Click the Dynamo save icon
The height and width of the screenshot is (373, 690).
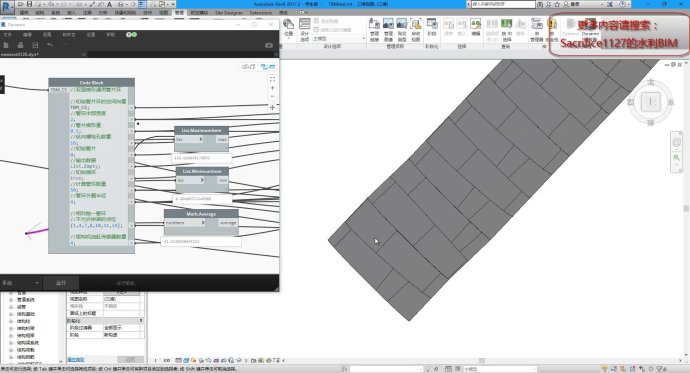[x=35, y=45]
